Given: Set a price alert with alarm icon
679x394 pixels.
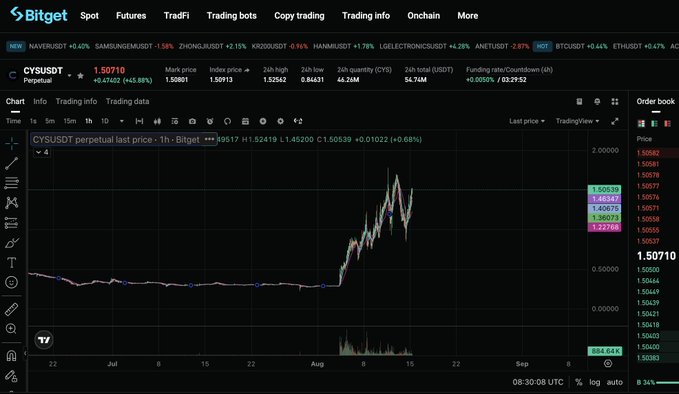Looking at the screenshot, I should point(210,121).
